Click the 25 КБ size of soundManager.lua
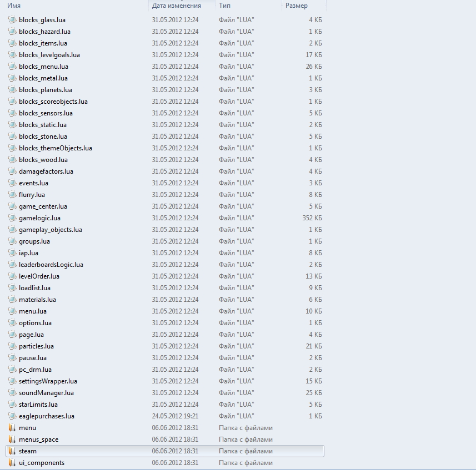 point(314,393)
